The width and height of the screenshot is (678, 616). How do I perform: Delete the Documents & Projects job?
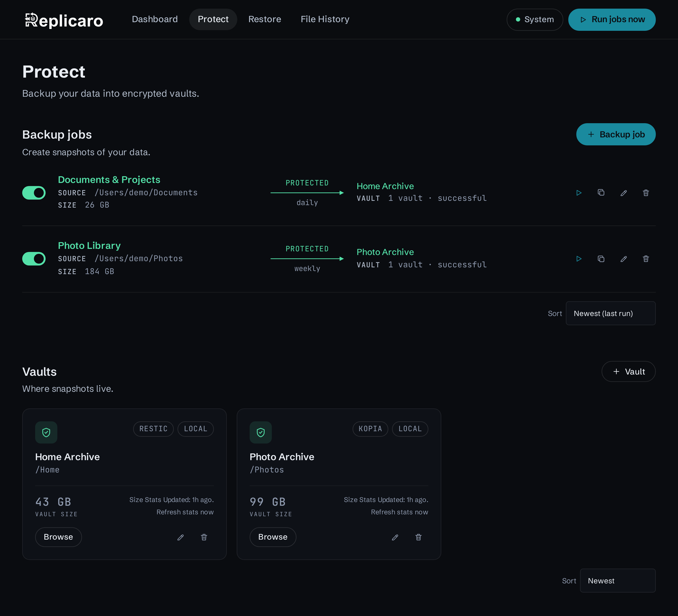tap(646, 193)
